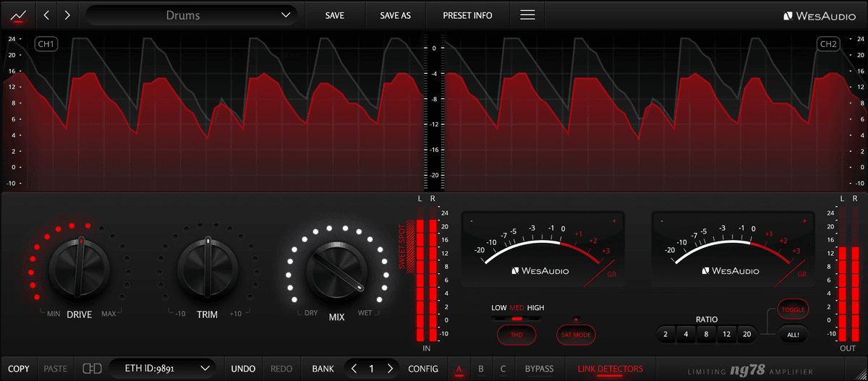Image resolution: width=868 pixels, height=381 pixels.
Task: Click the RATIO label
Action: tap(707, 319)
